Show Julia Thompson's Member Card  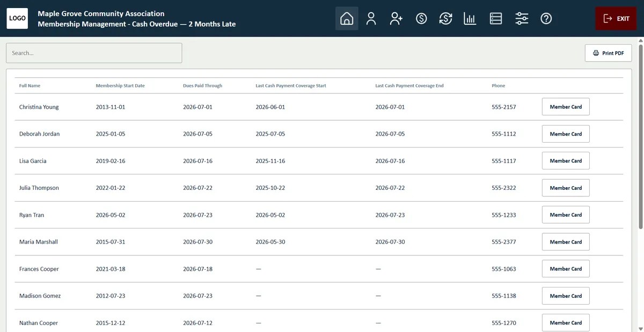pyautogui.click(x=566, y=188)
